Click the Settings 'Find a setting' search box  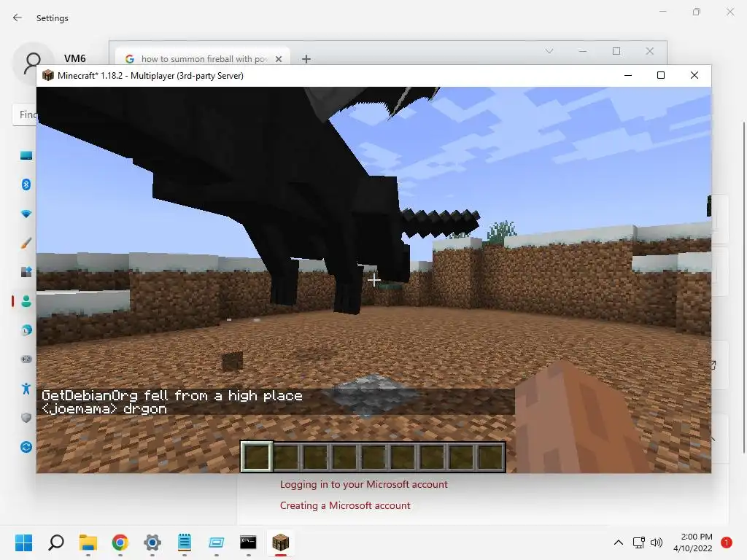click(24, 114)
